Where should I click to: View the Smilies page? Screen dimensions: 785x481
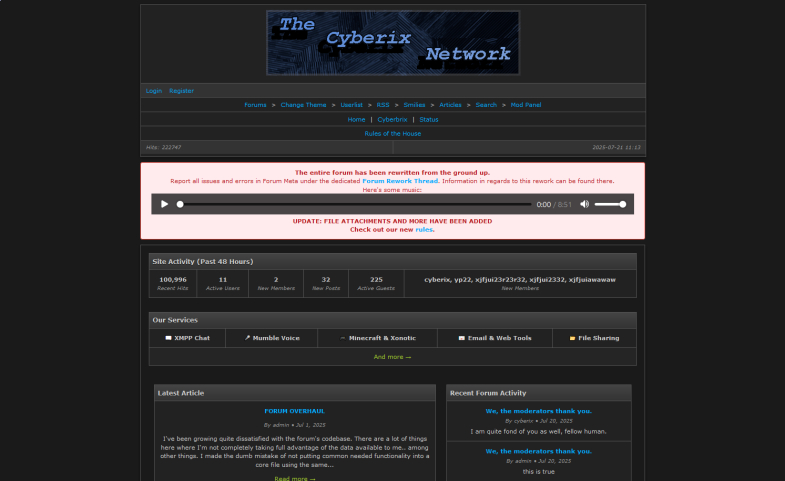pyautogui.click(x=414, y=105)
